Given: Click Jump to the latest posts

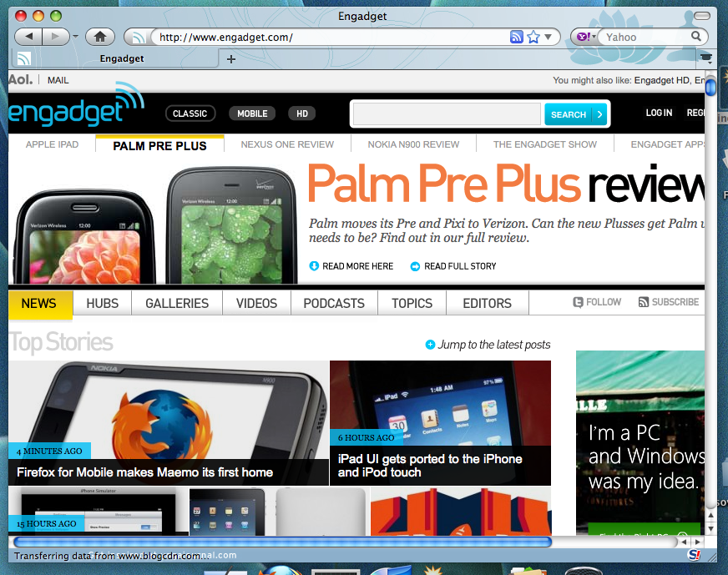Looking at the screenshot, I should point(488,345).
